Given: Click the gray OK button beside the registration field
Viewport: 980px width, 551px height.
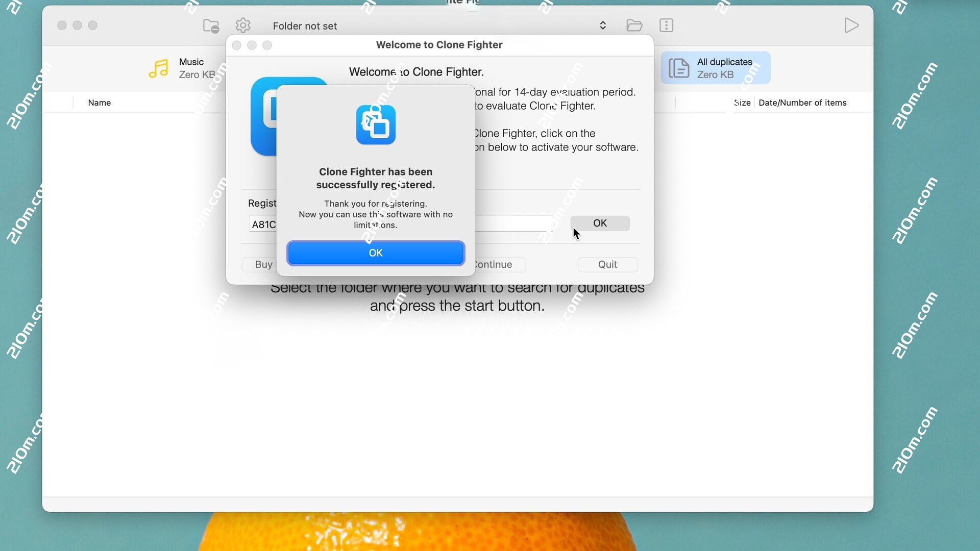Looking at the screenshot, I should tap(600, 223).
